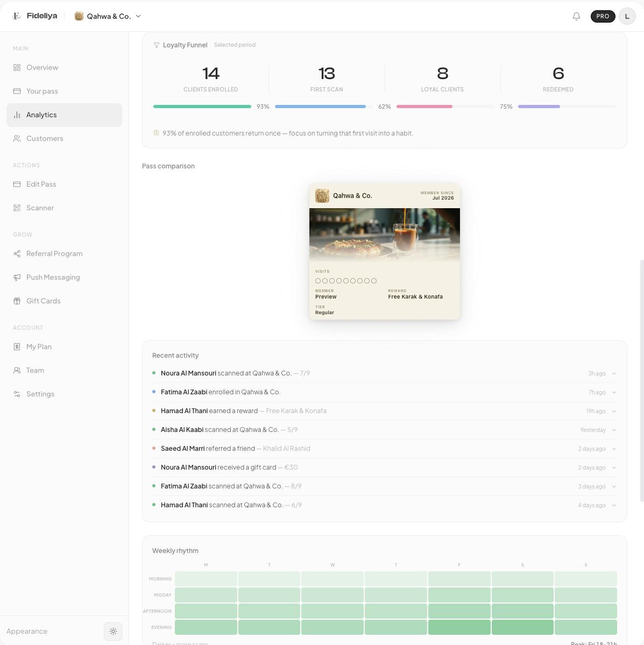Viewport: 644px width, 645px height.
Task: Click the pink Loyal Clients progress bar
Action: tap(424, 107)
